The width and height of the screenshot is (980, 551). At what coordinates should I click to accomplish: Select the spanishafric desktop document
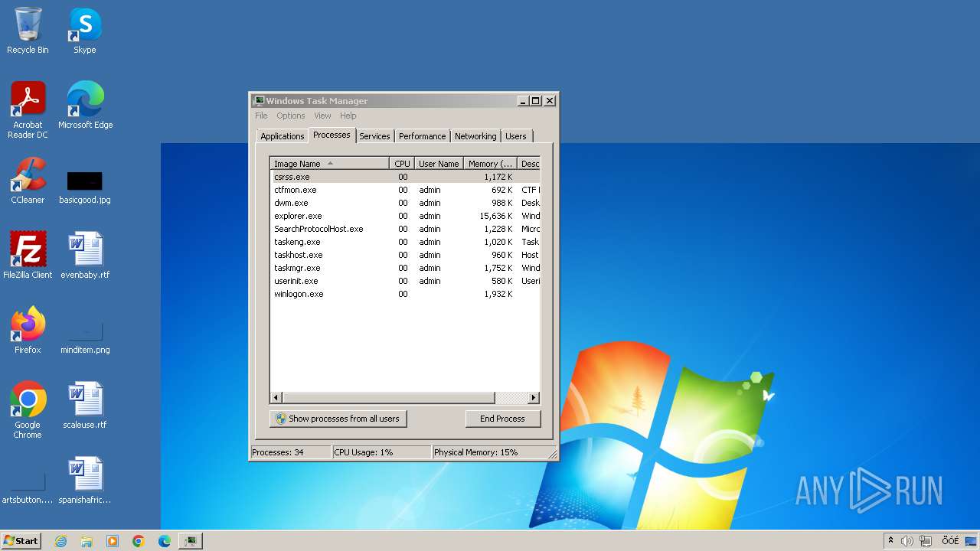pyautogui.click(x=85, y=481)
